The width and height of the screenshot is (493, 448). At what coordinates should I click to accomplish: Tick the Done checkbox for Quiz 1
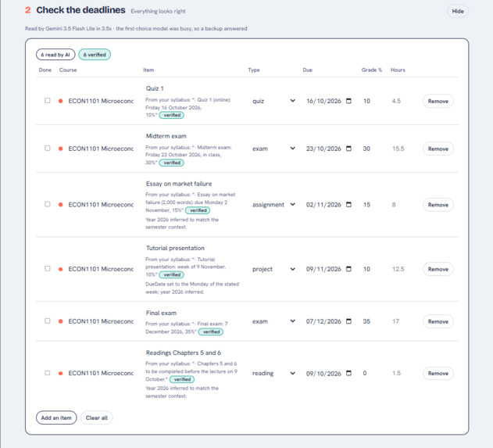click(48, 100)
